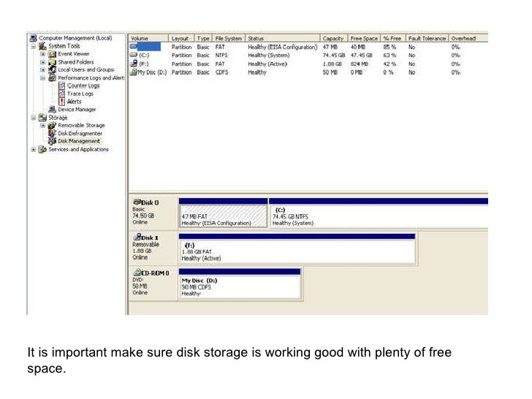Collapse the Performance Logs and Alerts node
Screen dimensions: 532x399
42,77
